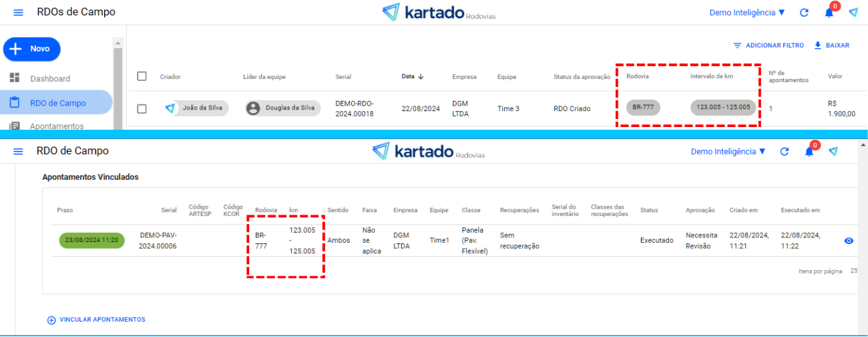Click ADICIONAR FILTRO button
The height and width of the screenshot is (337, 868).
[x=768, y=45]
